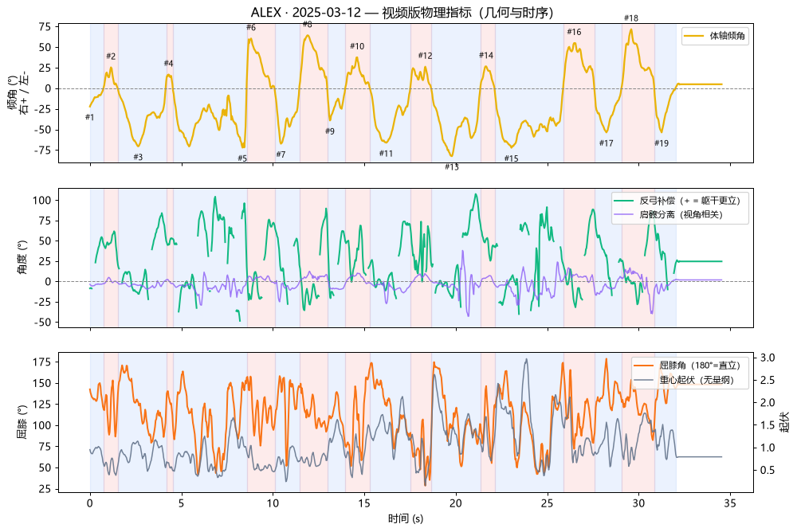The image size is (797, 532).
Task: Click the #1 turn annotation
Action: (89, 117)
